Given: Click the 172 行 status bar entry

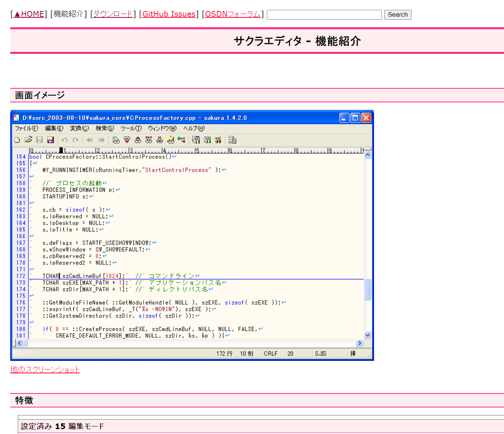Looking at the screenshot, I should [x=224, y=354].
